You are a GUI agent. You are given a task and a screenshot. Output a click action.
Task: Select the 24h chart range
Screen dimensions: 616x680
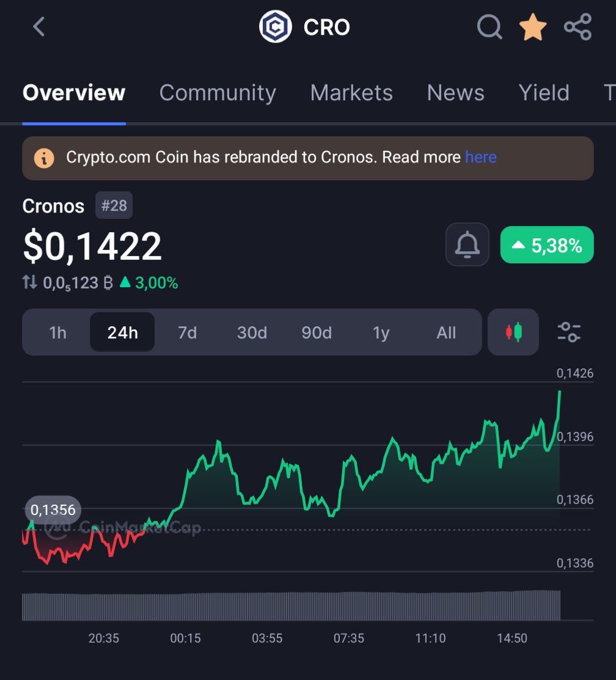[122, 332]
